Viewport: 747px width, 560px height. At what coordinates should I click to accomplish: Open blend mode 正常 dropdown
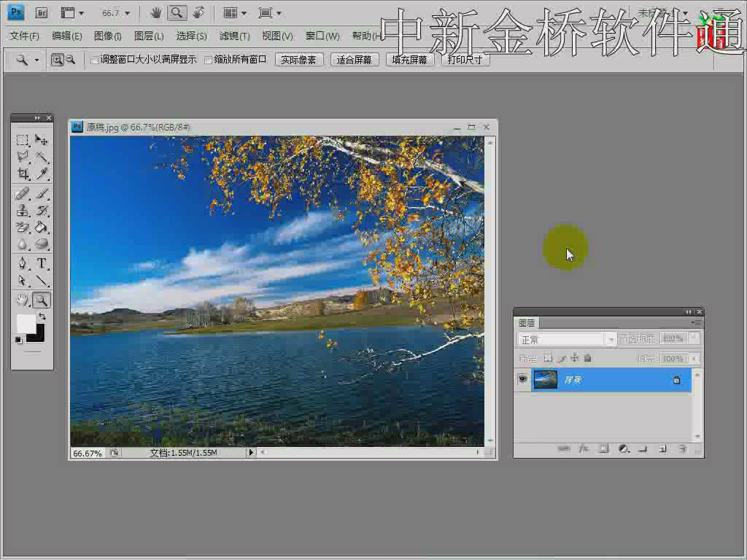click(x=567, y=339)
